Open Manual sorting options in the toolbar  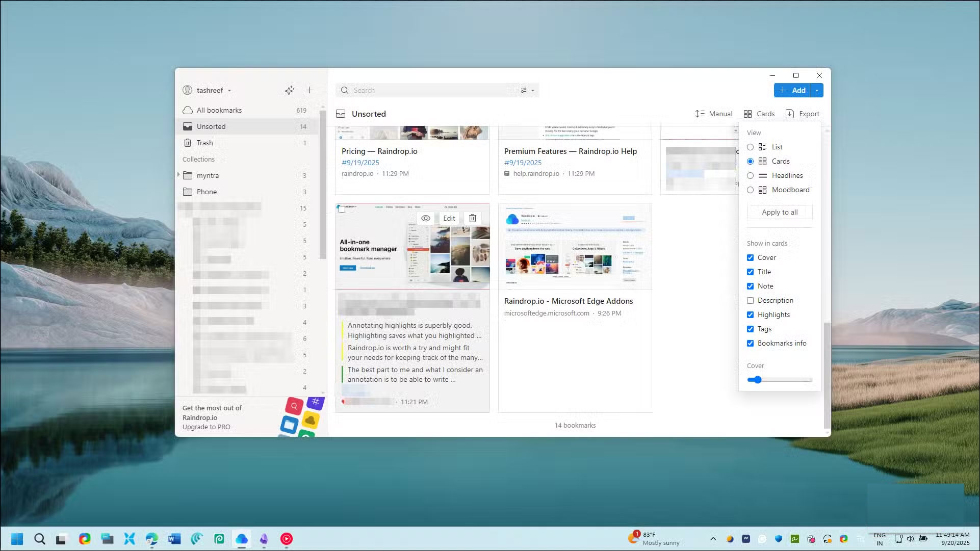[713, 114]
